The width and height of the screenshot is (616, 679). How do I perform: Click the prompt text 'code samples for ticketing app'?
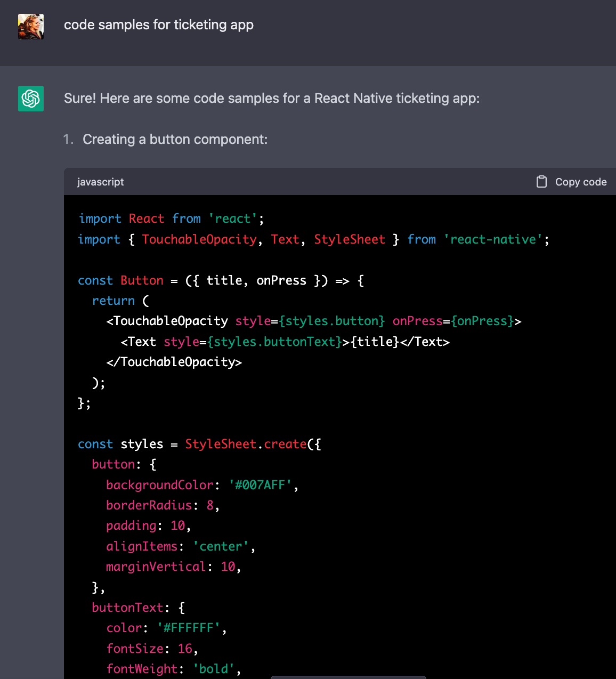[x=159, y=25]
